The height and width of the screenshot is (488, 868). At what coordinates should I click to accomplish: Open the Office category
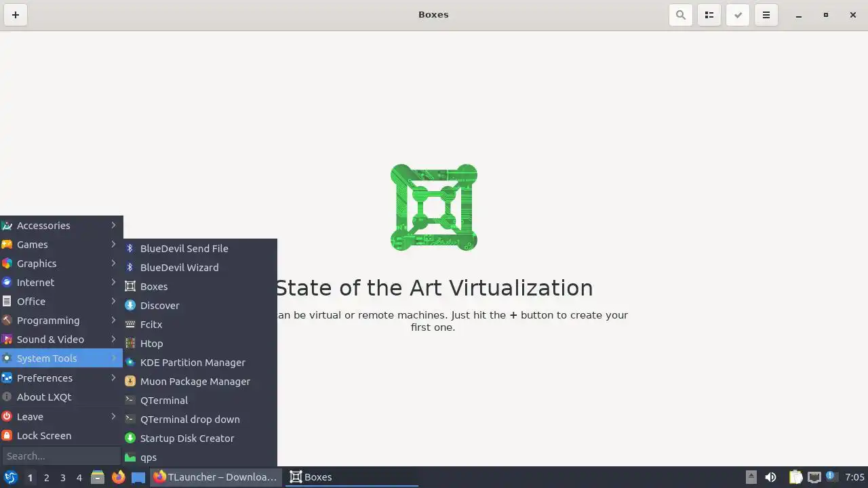tap(61, 302)
